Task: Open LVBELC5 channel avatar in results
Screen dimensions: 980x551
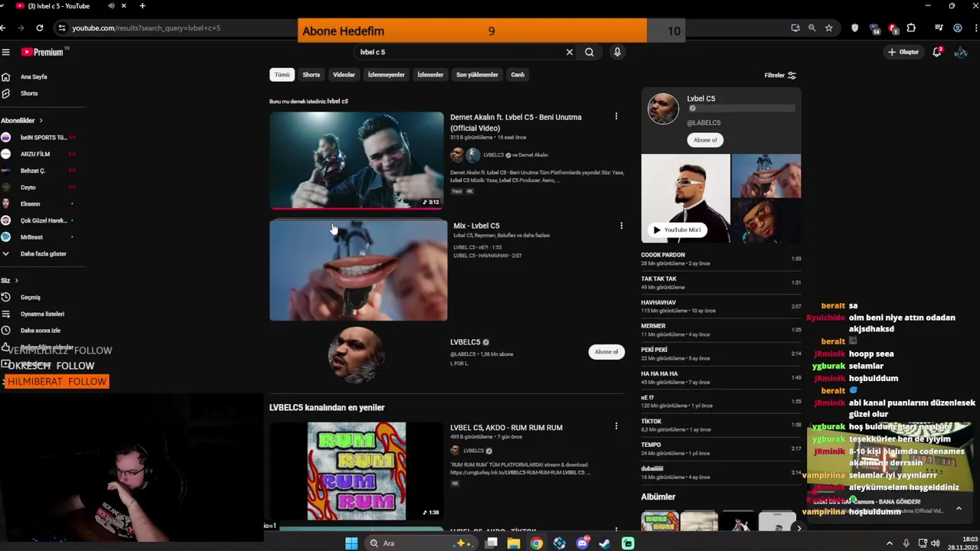Action: (x=356, y=354)
